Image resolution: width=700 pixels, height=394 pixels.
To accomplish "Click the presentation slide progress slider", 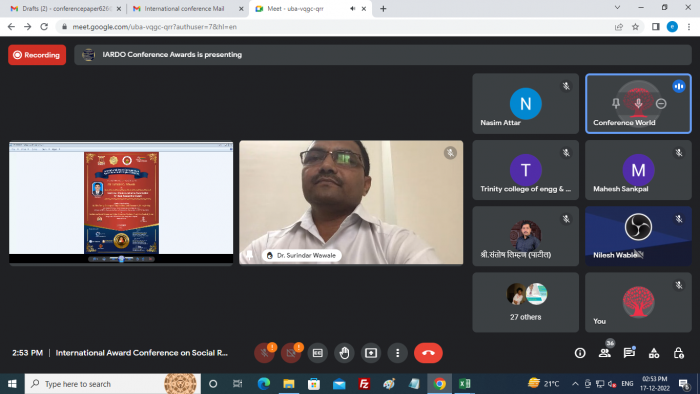I will [x=121, y=259].
